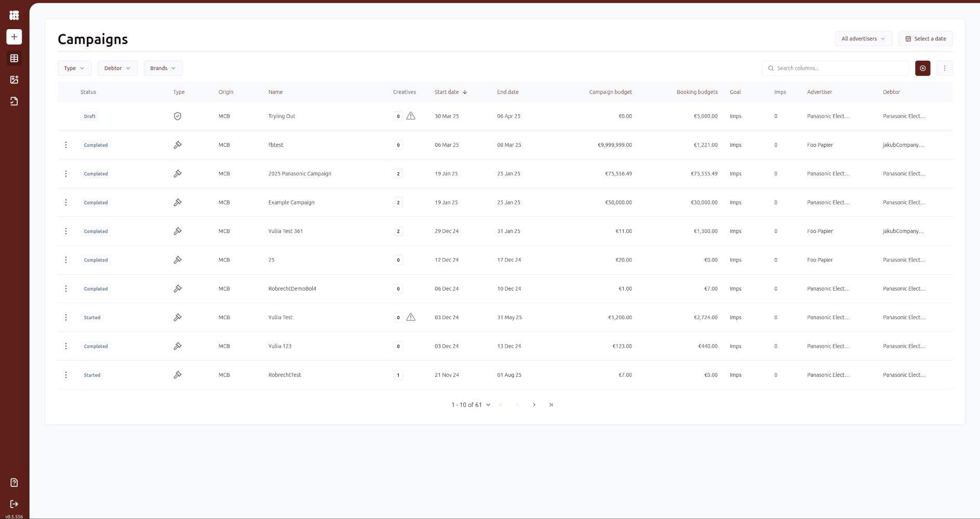Open the All advertisers dropdown

tap(863, 39)
